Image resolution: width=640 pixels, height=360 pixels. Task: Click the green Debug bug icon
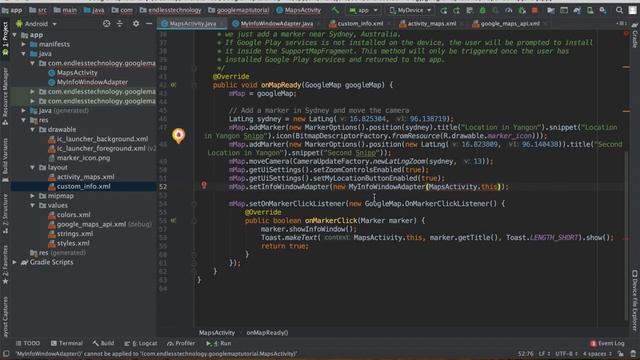[x=482, y=10]
